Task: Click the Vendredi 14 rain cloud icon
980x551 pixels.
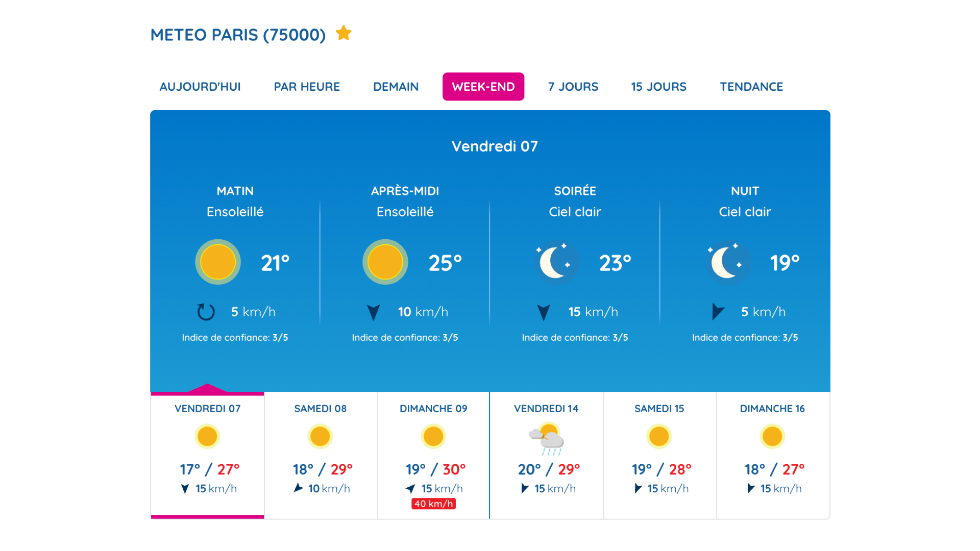Action: pyautogui.click(x=546, y=439)
